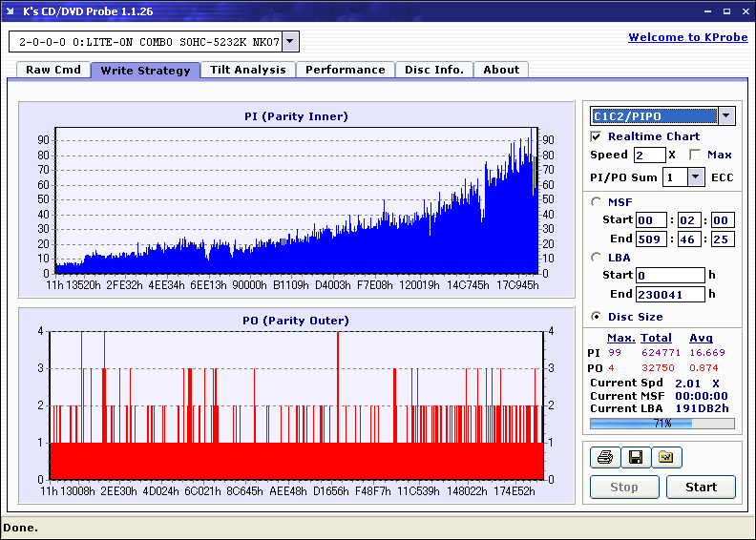The image size is (756, 540).
Task: Click the third icon beside save button
Action: 666,458
